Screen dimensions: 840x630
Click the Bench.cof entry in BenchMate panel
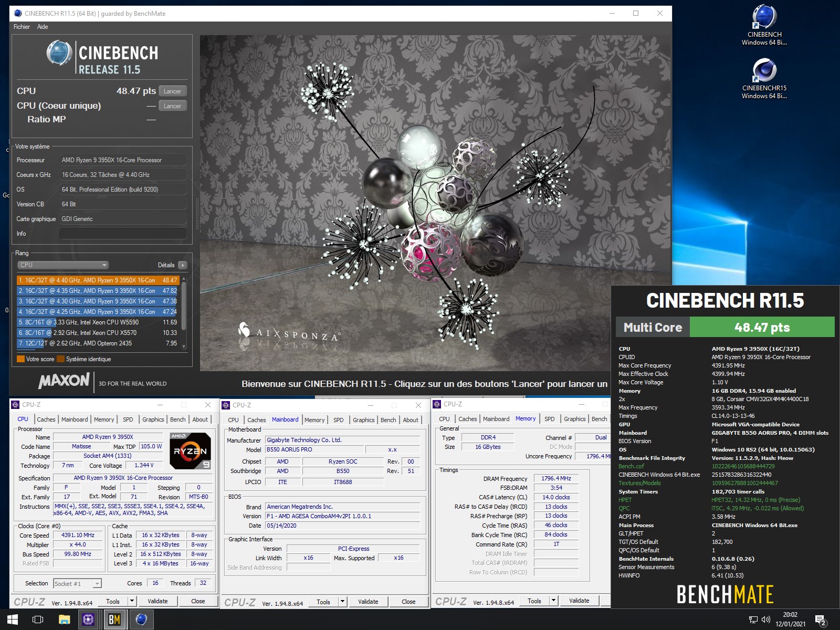click(x=631, y=466)
